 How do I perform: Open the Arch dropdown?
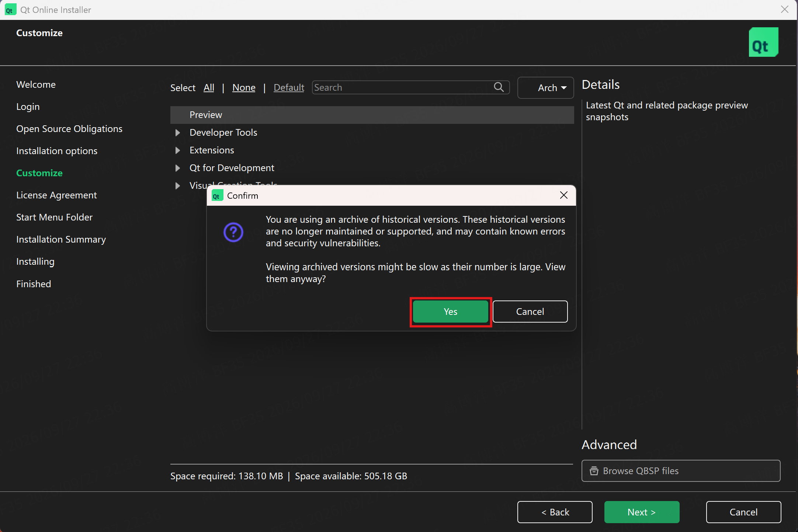pyautogui.click(x=545, y=88)
